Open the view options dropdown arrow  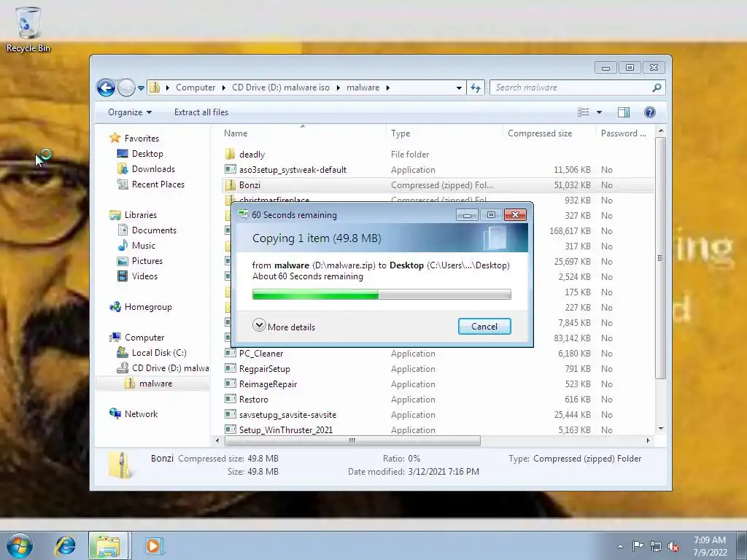600,112
